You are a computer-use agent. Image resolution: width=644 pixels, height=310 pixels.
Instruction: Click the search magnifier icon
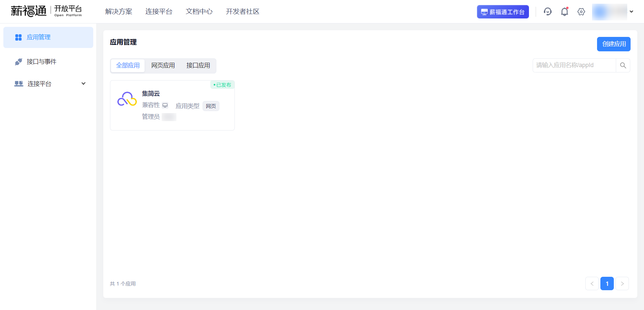pos(623,65)
